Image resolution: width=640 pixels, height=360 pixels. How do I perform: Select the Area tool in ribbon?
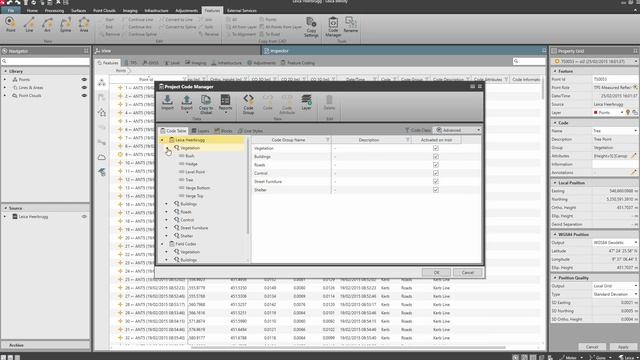click(x=84, y=24)
